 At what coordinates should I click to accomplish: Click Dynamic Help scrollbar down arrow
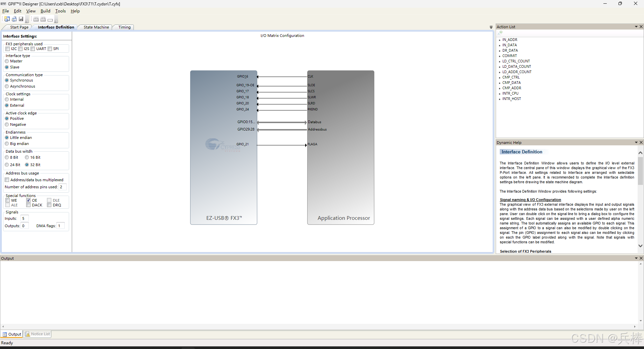(640, 246)
